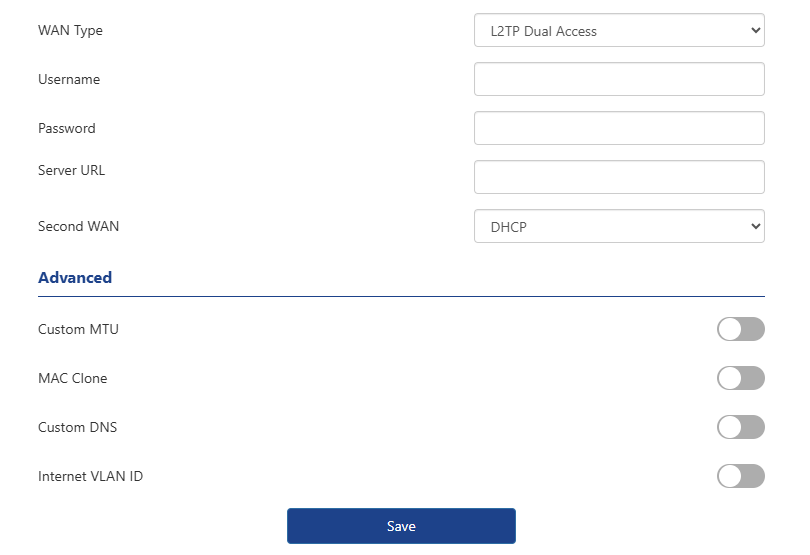810x555 pixels.
Task: Expand the Second WAN dropdown
Action: pos(619,226)
